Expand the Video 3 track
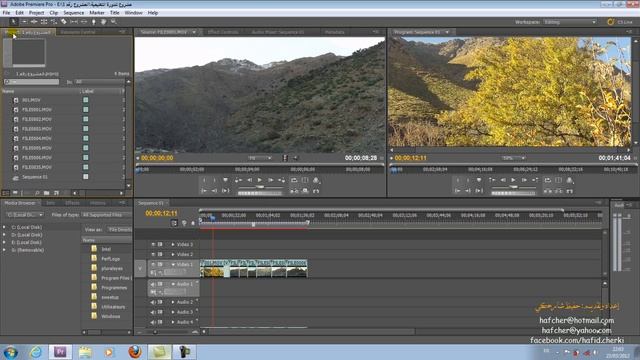Viewport: 640px width, 360px height. [173, 244]
